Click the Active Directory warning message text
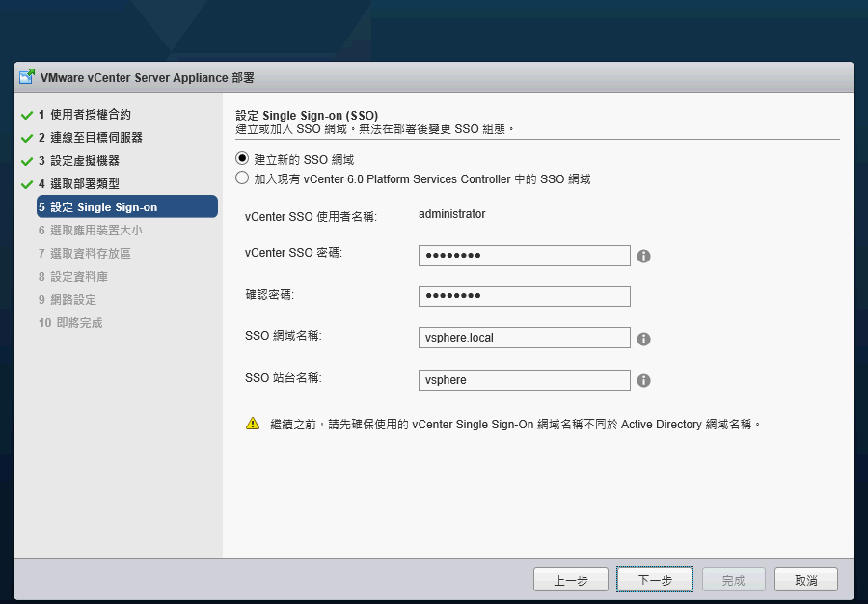Image resolution: width=868 pixels, height=604 pixels. [515, 425]
